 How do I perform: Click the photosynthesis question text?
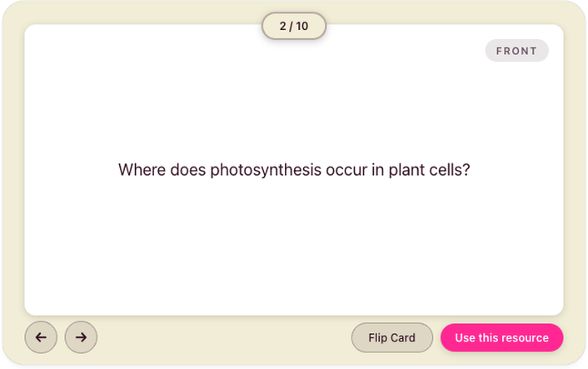[294, 170]
